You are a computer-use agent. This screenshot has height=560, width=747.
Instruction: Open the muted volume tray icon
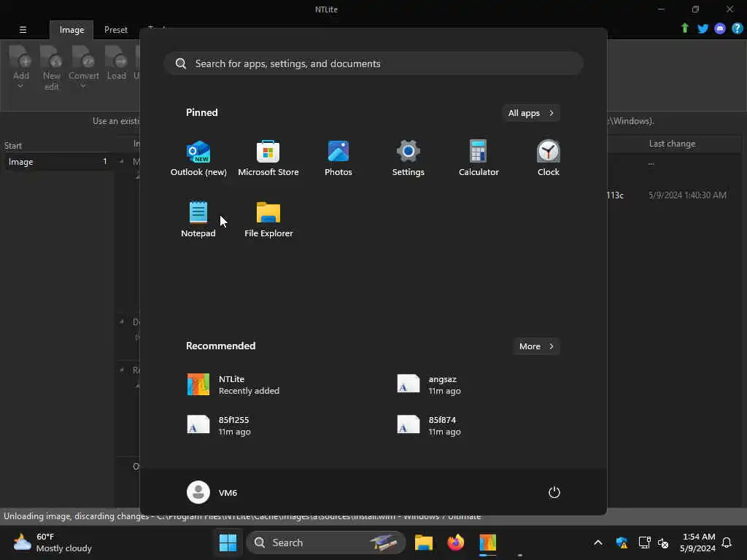[x=663, y=542]
